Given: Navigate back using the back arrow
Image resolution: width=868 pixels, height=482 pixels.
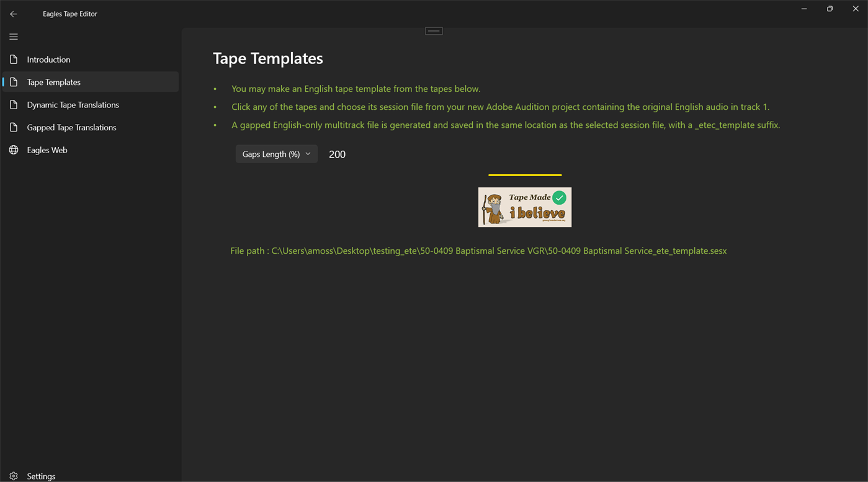Looking at the screenshot, I should [x=13, y=13].
